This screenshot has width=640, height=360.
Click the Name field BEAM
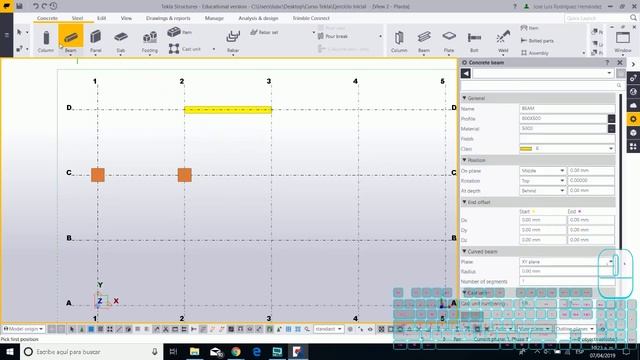567,109
